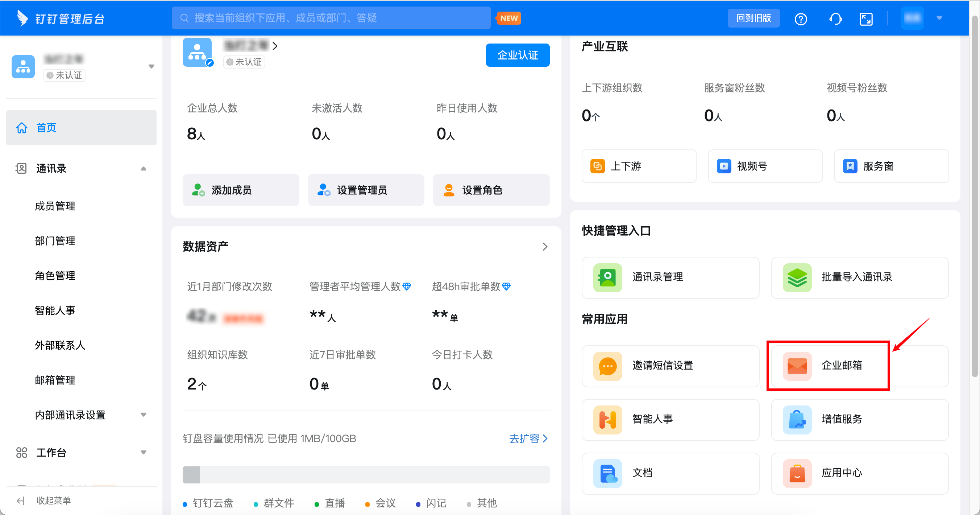Open the 通讯录管理 shortcut icon
This screenshot has height=515, width=980.
[607, 278]
